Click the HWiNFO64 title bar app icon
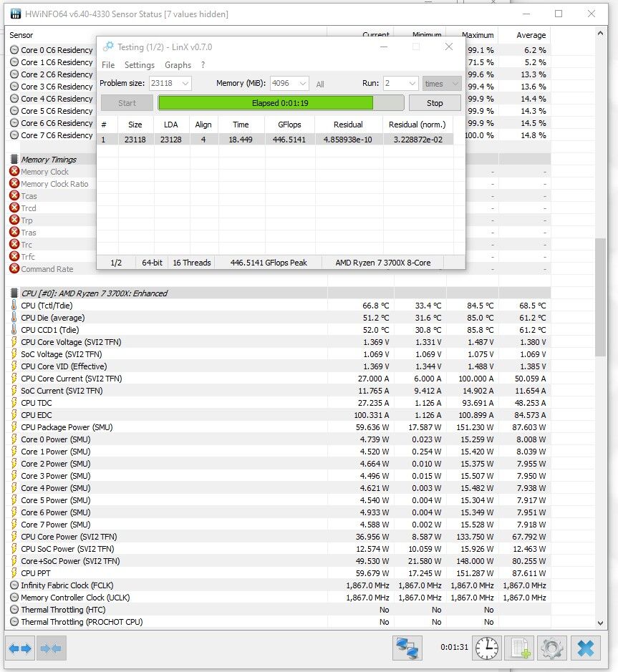 (16, 14)
